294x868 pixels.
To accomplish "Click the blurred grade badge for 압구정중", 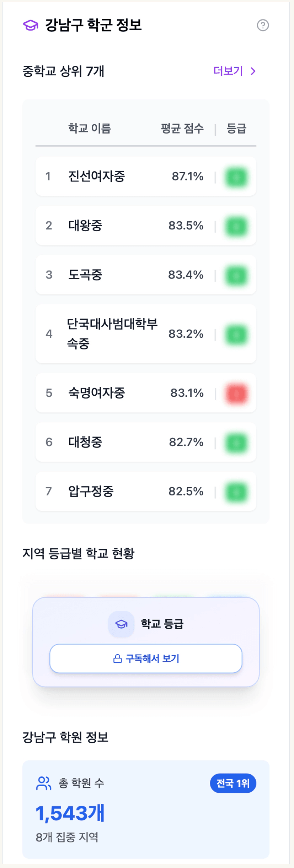I will (x=236, y=492).
